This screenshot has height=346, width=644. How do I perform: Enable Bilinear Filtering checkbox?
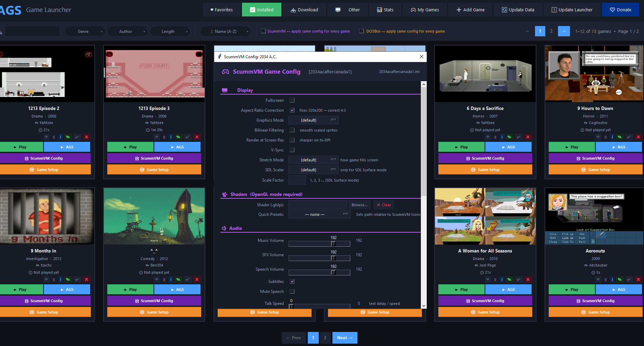292,130
